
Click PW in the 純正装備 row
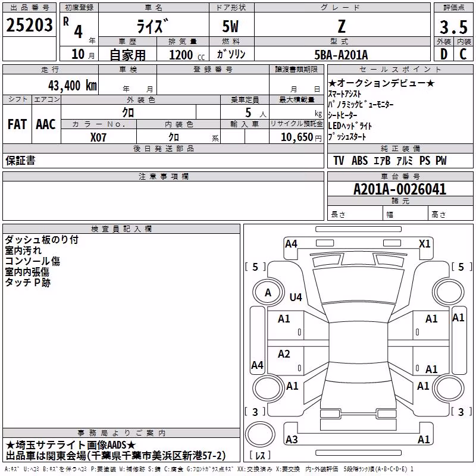tap(441, 161)
